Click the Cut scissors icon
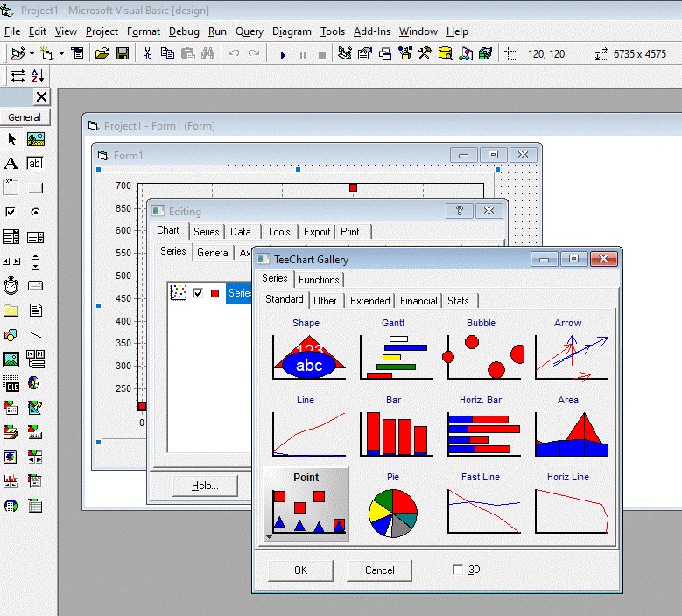Image resolution: width=682 pixels, height=616 pixels. point(147,54)
